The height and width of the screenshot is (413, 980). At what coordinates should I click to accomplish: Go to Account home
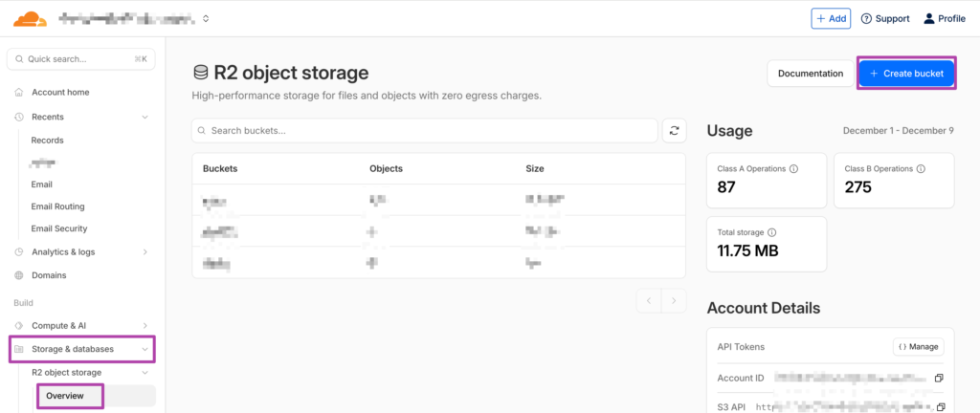(60, 93)
